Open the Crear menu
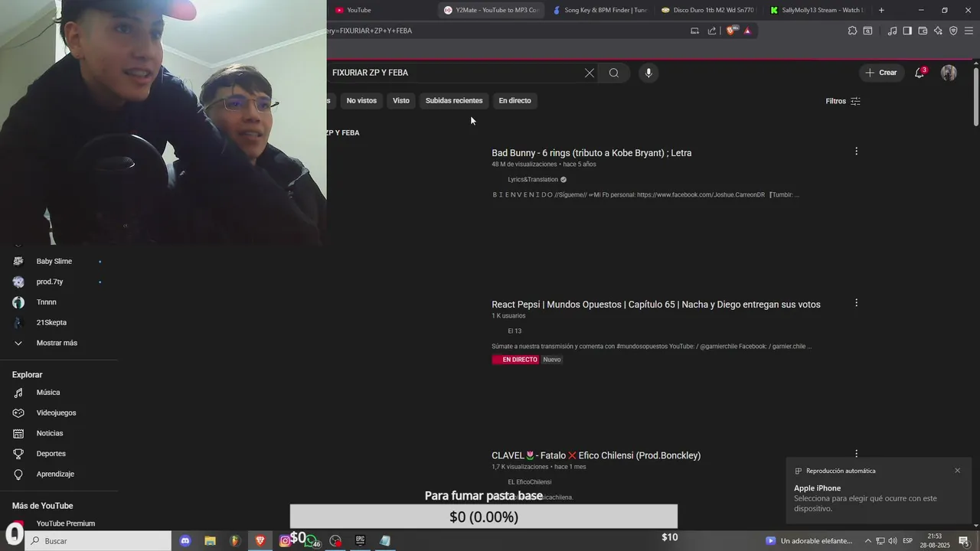Screen dimensions: 980x551 tap(880, 73)
